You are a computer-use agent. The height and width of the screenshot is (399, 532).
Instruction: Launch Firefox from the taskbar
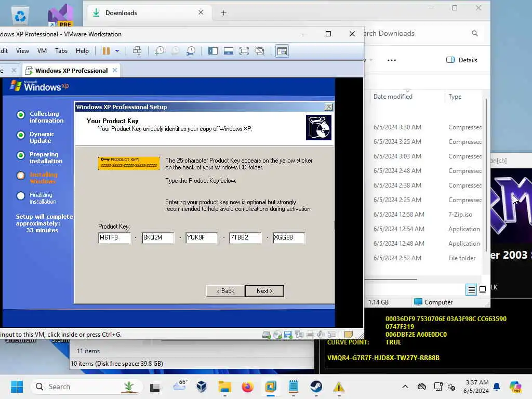click(248, 387)
